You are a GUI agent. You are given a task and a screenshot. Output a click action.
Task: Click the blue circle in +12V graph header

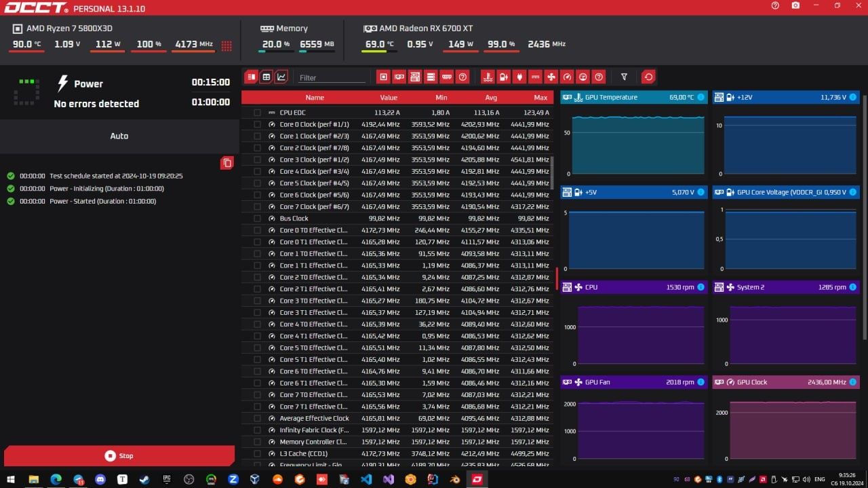pyautogui.click(x=852, y=97)
